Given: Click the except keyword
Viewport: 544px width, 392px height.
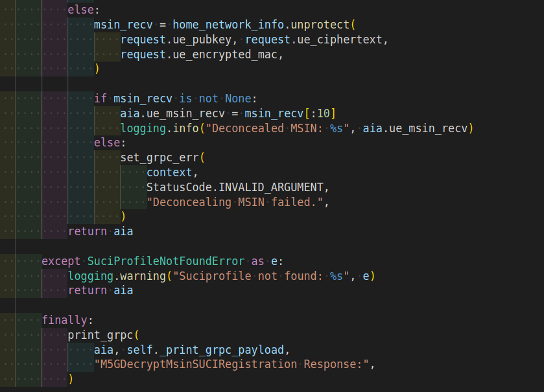Looking at the screenshot, I should 61,261.
